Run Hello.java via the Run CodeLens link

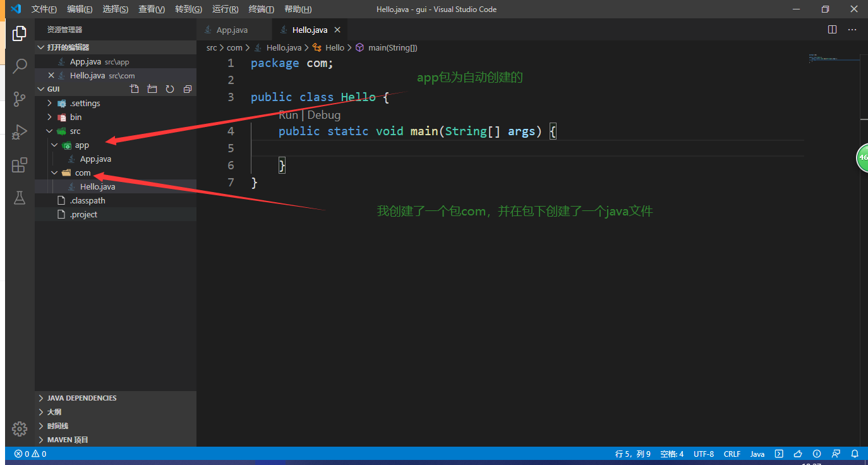(x=288, y=114)
